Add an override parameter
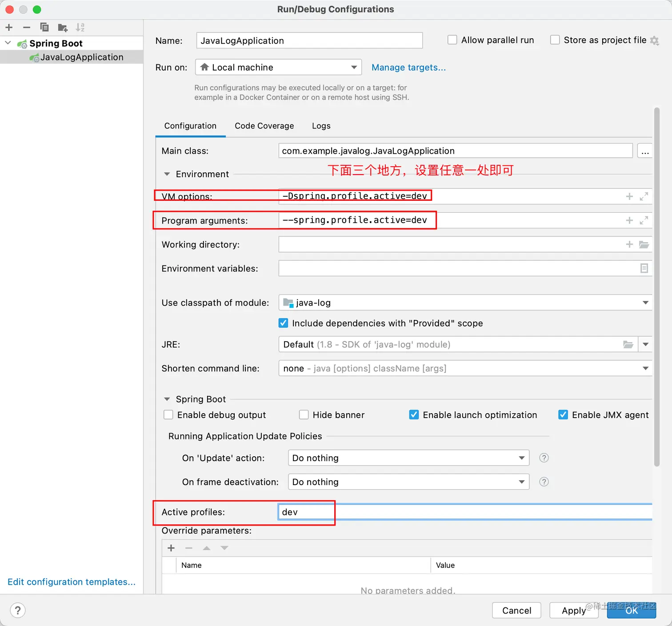Screen dimensions: 672x626 coord(171,548)
